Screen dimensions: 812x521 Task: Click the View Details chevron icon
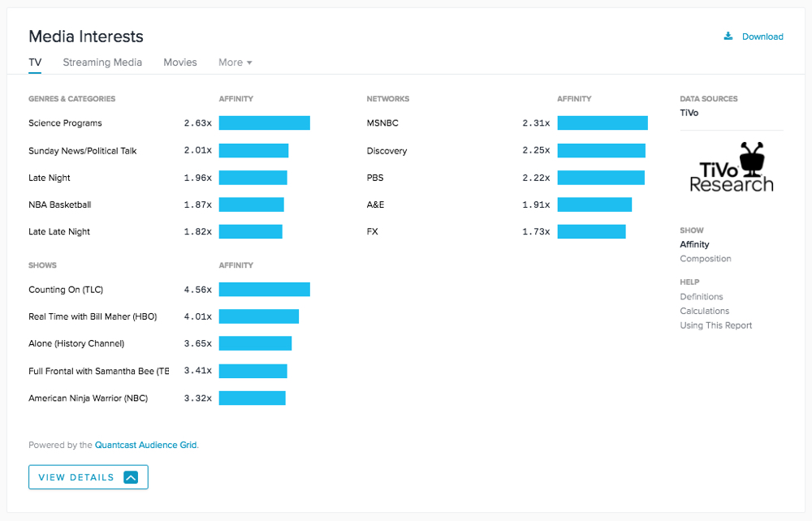click(131, 477)
